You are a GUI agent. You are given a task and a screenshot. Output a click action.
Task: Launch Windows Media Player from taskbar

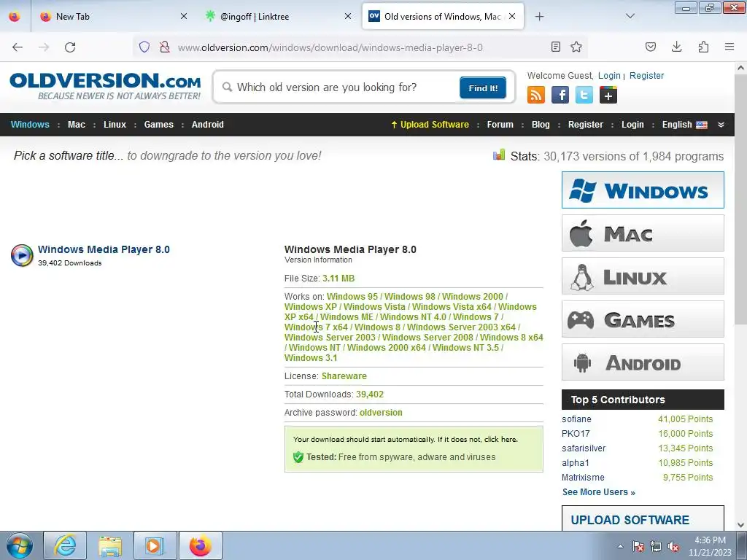pos(155,545)
